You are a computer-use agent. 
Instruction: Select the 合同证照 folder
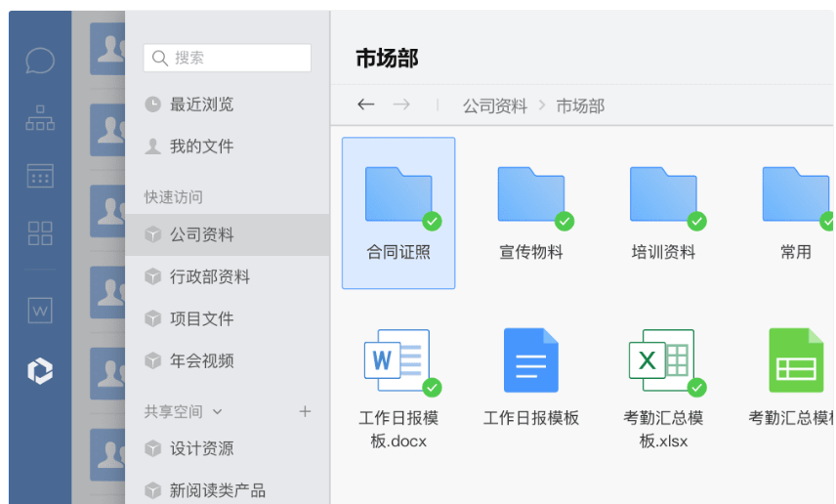click(398, 213)
